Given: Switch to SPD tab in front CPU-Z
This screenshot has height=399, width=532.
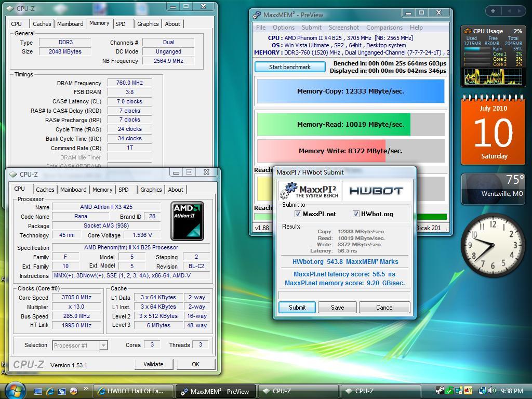Looking at the screenshot, I should 124,190.
